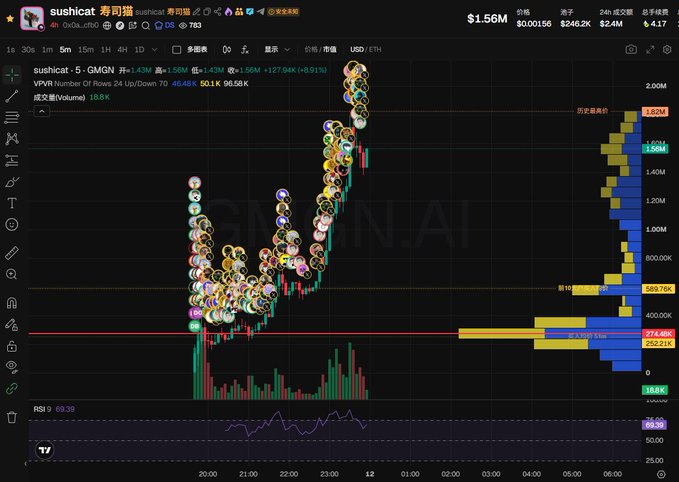Switch chart to 1s interval
This screenshot has width=679, height=482.
10,50
